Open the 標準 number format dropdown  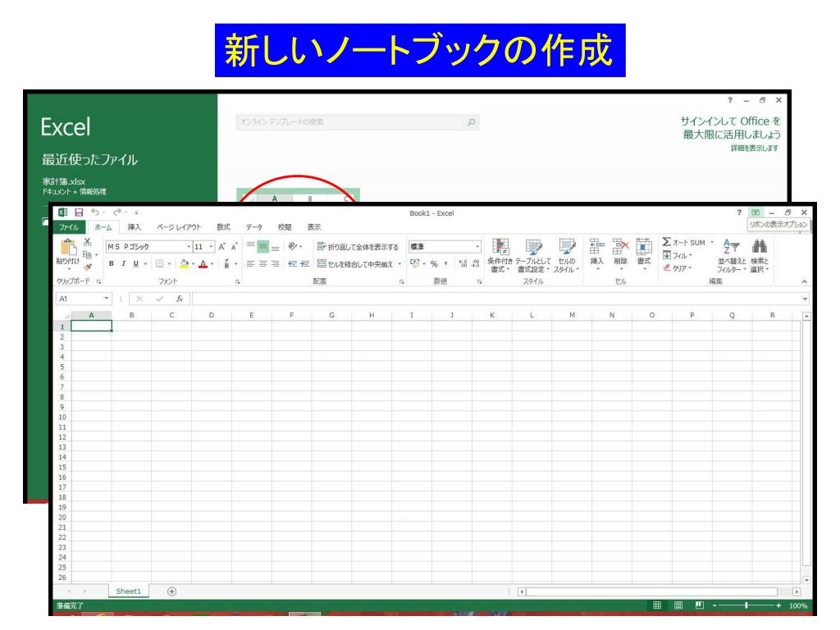point(477,246)
